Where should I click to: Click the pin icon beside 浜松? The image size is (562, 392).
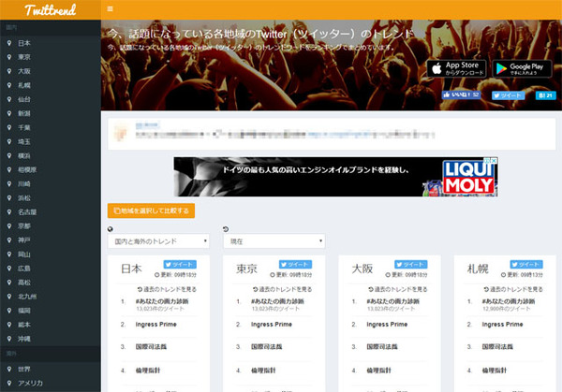(x=9, y=198)
